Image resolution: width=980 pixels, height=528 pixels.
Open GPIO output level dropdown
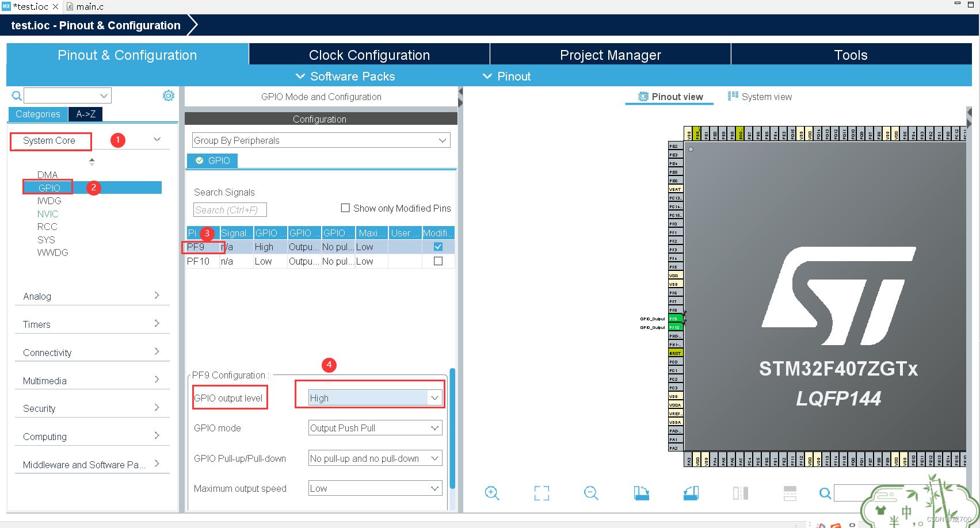[375, 398]
